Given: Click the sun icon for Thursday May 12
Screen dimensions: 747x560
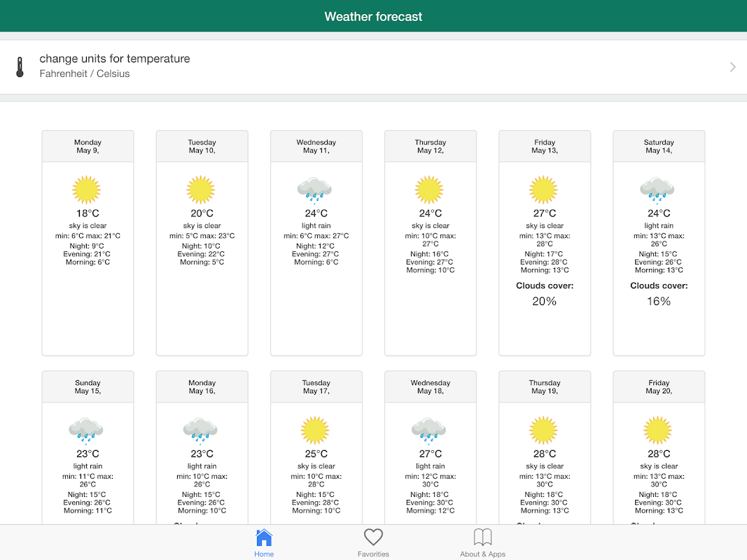Looking at the screenshot, I should (428, 190).
